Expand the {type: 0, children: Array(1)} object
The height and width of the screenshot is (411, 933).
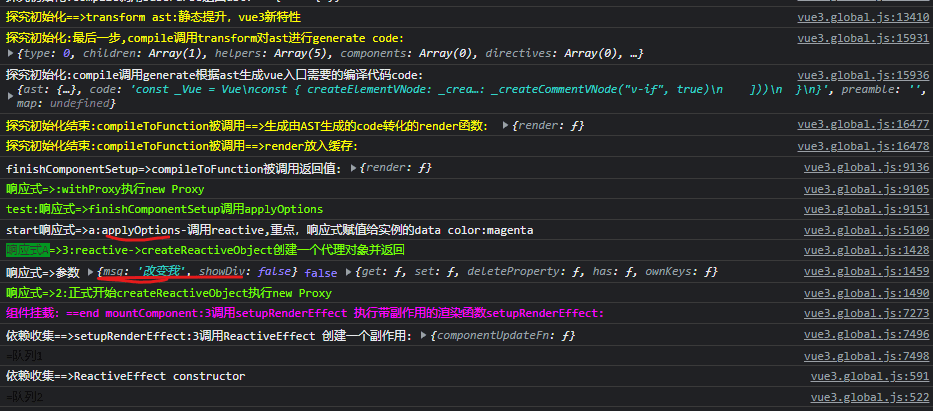point(10,54)
